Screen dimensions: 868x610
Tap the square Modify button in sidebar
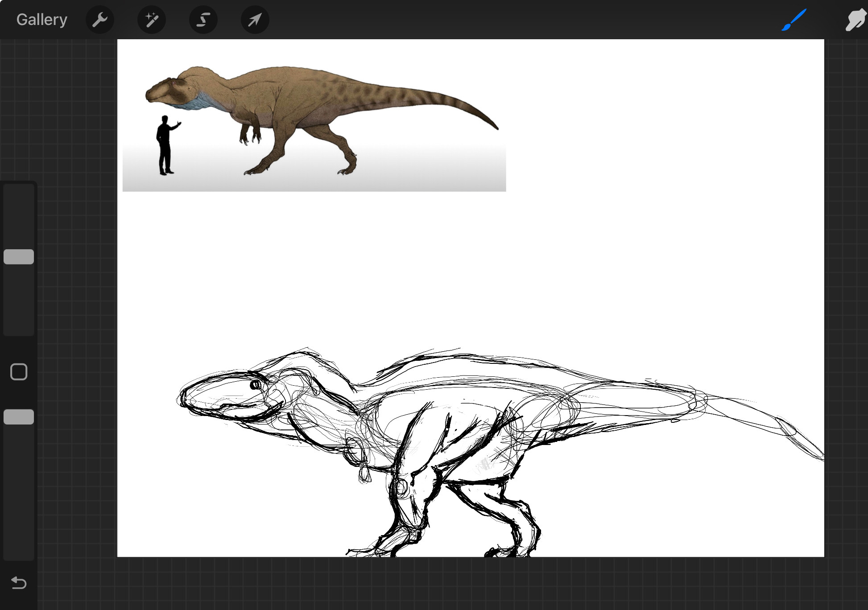coord(19,372)
